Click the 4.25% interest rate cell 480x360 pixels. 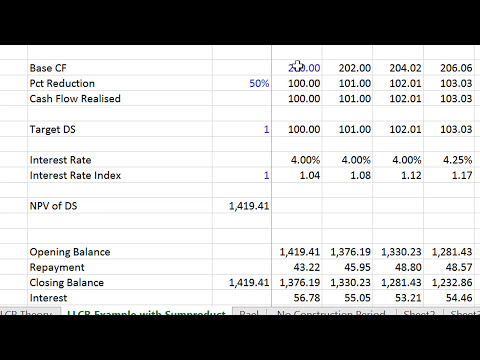point(449,160)
